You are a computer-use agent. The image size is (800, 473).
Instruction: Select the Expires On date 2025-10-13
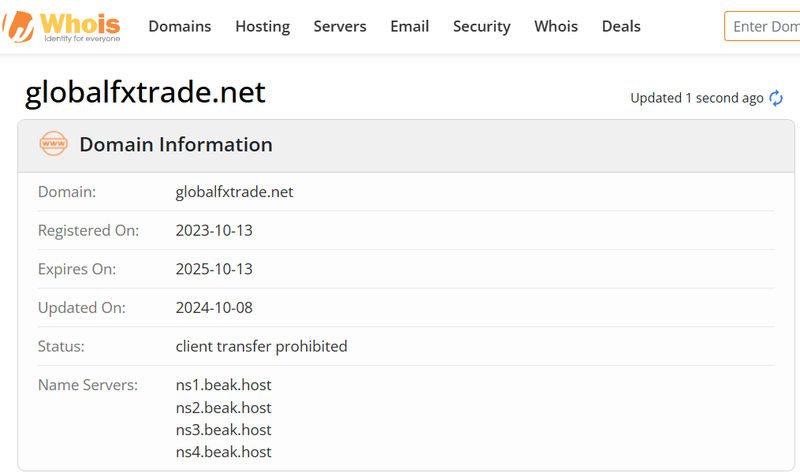pyautogui.click(x=214, y=269)
